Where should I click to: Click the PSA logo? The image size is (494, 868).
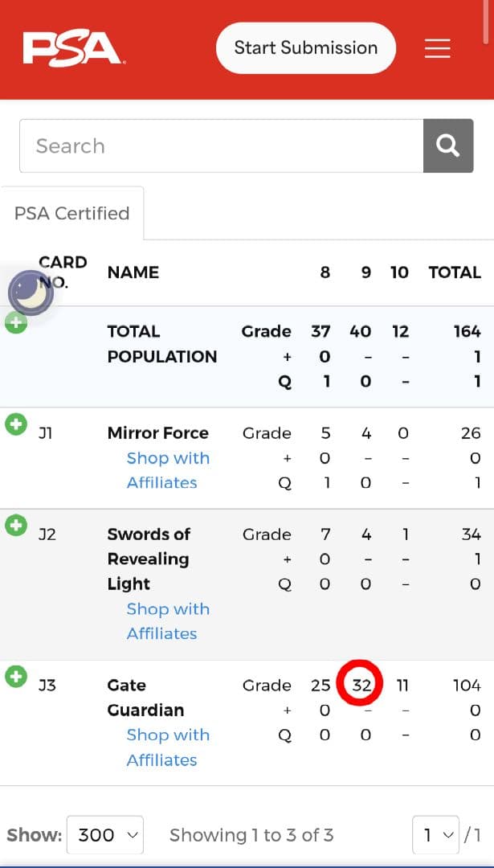[72, 48]
